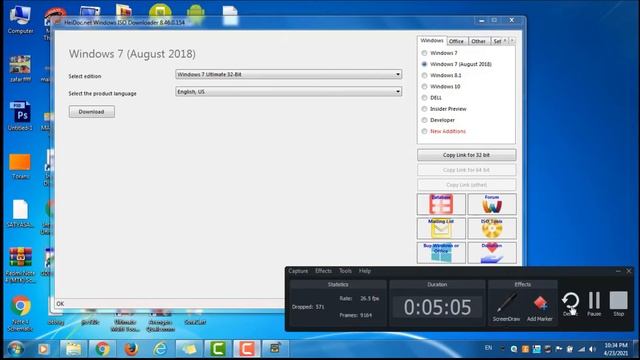640x360 pixels.
Task: Select Insider Preview radio option
Action: point(444,109)
